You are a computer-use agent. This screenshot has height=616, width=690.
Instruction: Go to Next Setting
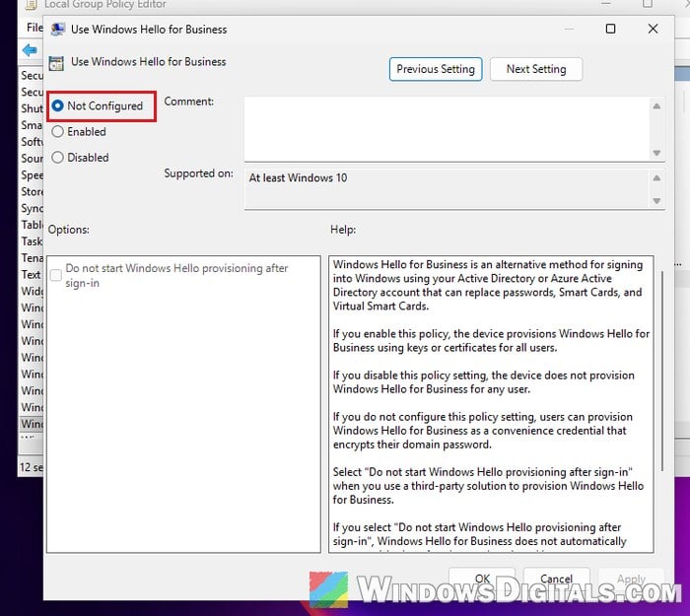536,69
